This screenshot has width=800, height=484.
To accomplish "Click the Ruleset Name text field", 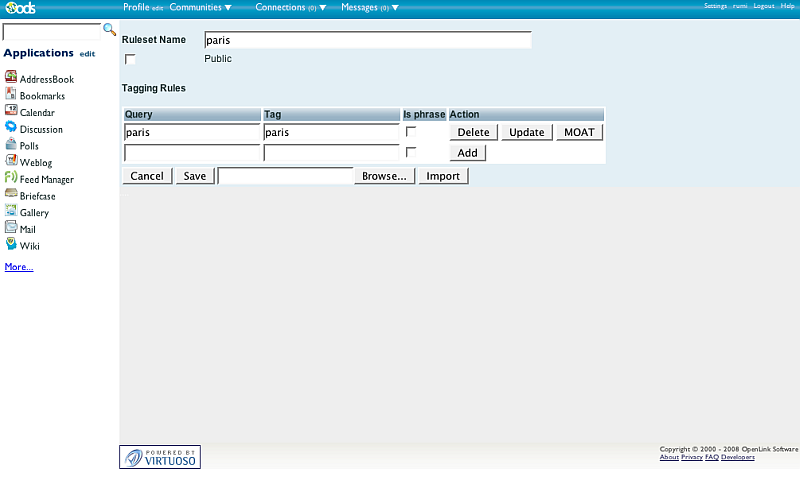I will click(367, 41).
